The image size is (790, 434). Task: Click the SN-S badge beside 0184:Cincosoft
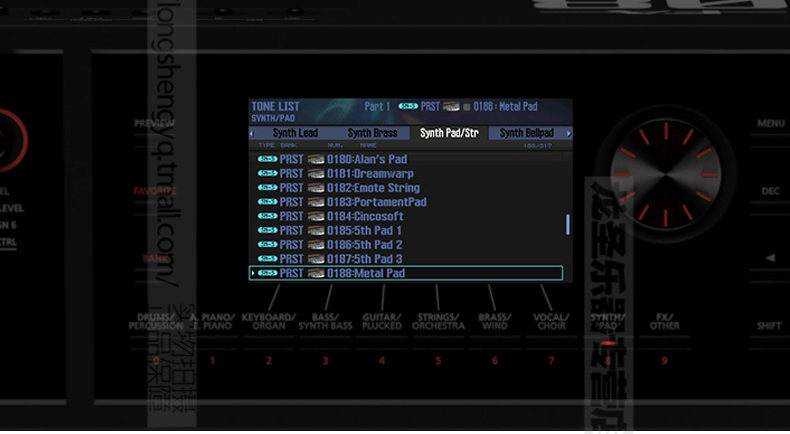pos(267,216)
